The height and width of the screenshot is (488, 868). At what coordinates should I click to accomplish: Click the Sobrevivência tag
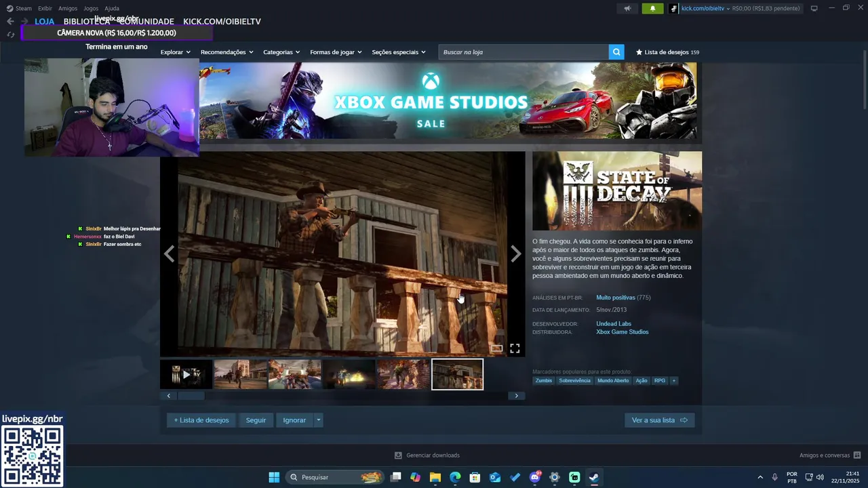[x=574, y=381]
